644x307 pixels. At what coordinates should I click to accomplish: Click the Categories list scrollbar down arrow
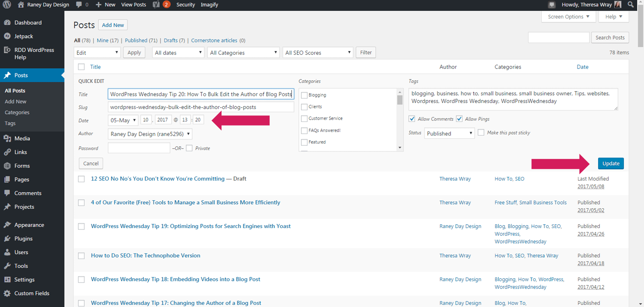[x=400, y=147]
